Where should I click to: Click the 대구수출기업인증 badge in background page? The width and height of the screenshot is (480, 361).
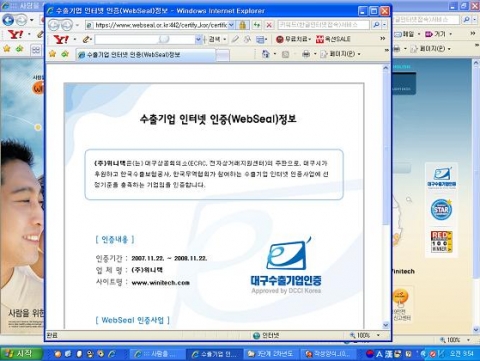[442, 177]
